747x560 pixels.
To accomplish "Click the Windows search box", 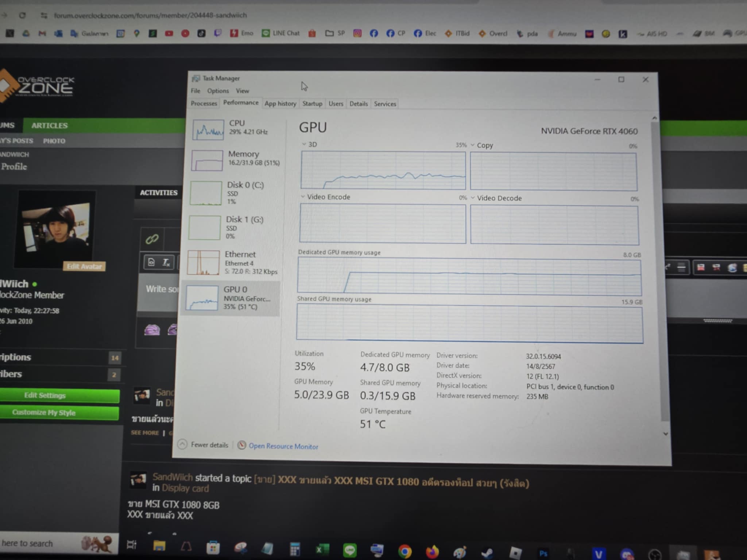I will 58,543.
